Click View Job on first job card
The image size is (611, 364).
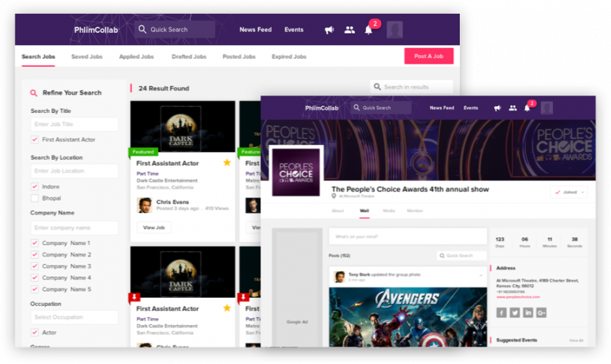(154, 227)
